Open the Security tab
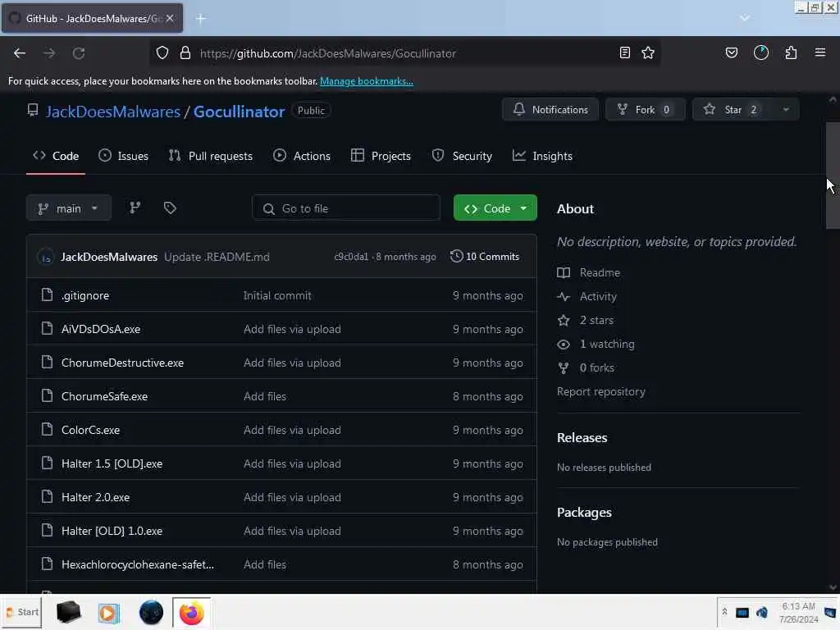840x630 pixels. [462, 156]
